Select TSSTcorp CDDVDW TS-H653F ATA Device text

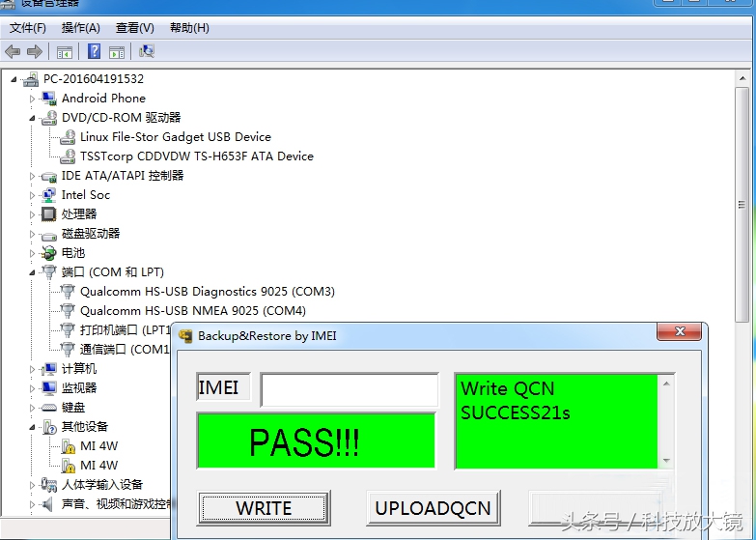[x=197, y=156]
